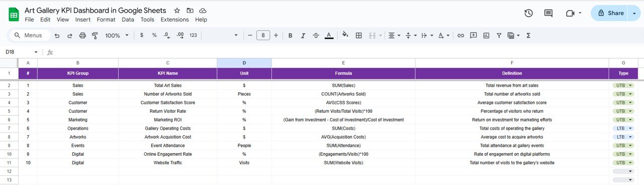Activate the paint format tool
Screen dimensions: 644x185
(x=95, y=36)
